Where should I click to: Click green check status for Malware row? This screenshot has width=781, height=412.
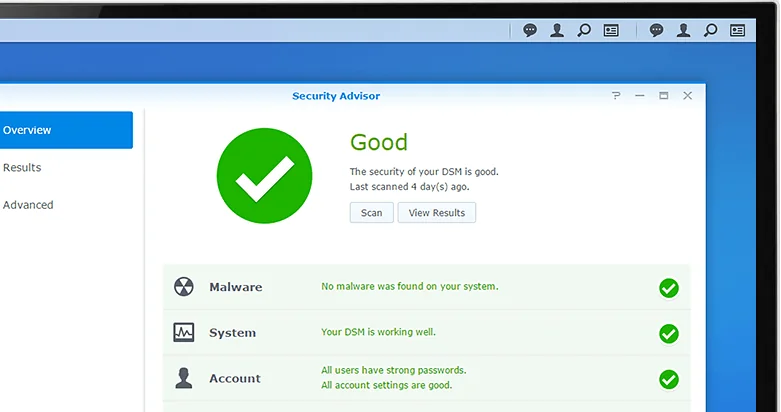click(668, 288)
